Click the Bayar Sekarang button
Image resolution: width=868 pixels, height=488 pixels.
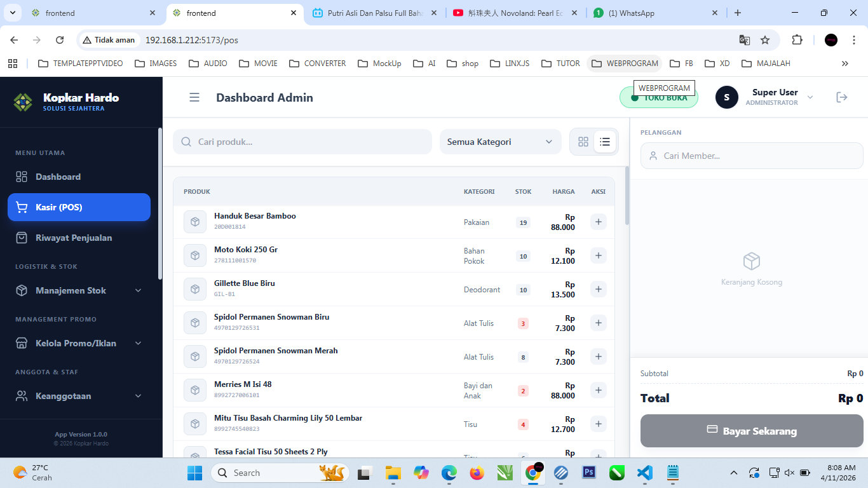point(751,431)
